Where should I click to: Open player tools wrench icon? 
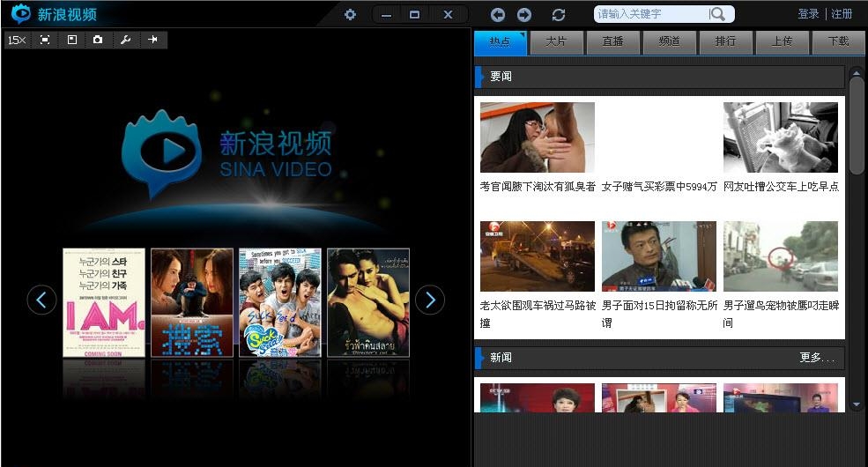pyautogui.click(x=126, y=40)
